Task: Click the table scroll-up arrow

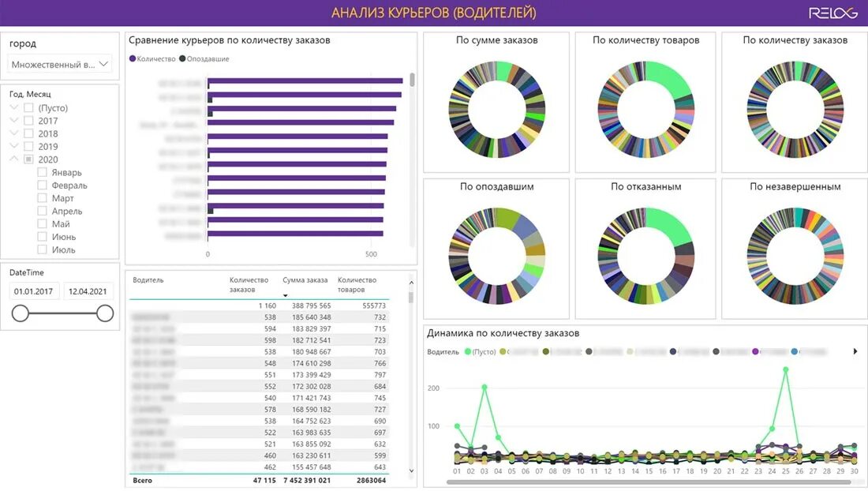Action: (x=411, y=283)
